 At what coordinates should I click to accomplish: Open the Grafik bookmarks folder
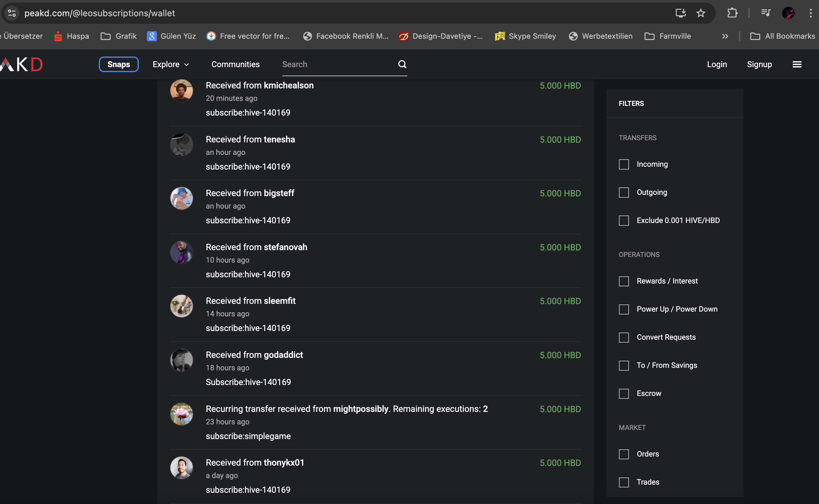tap(118, 36)
